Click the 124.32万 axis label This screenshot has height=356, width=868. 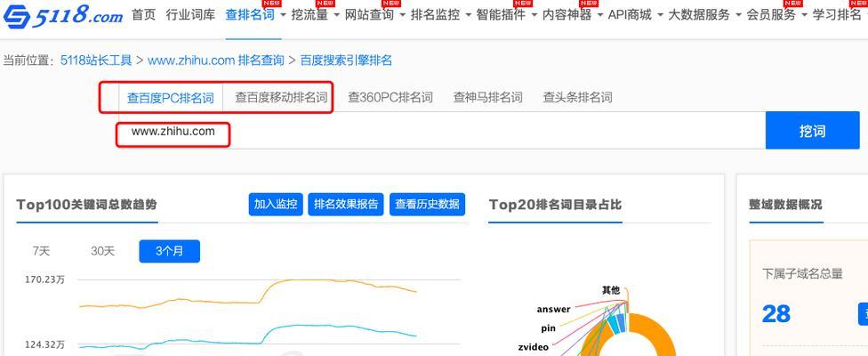click(44, 345)
